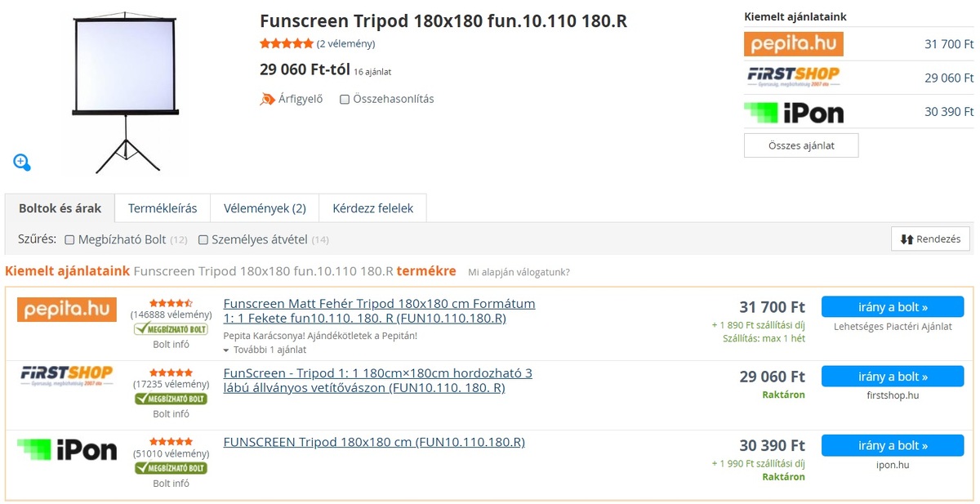
Task: Click the 31 700 Ft sidebar price
Action: [949, 44]
